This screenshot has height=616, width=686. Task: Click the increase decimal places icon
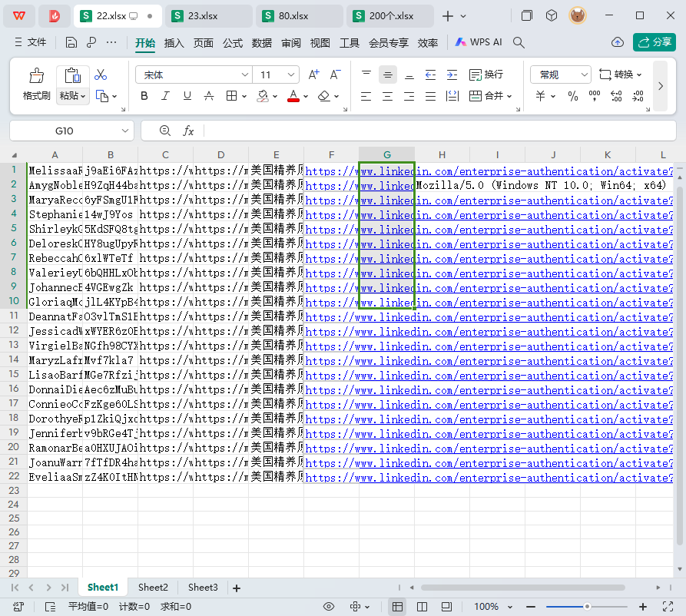pos(616,96)
